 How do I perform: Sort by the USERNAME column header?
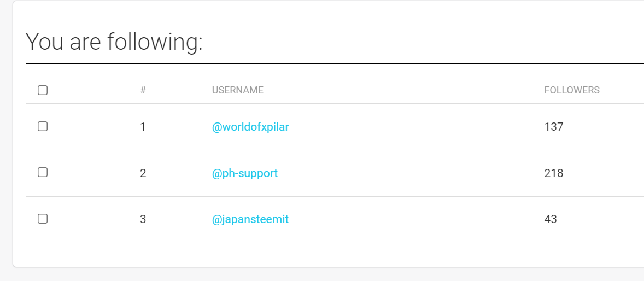pyautogui.click(x=238, y=90)
